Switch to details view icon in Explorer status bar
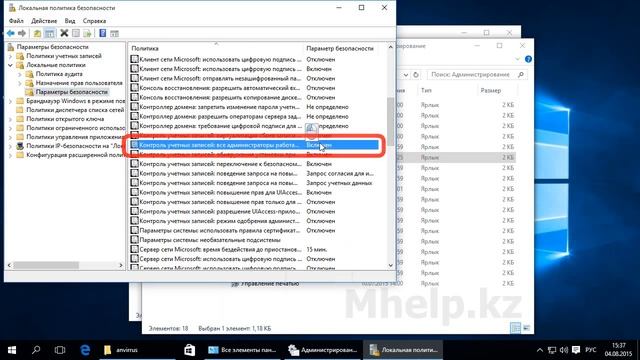The image size is (640, 360). click(x=516, y=328)
